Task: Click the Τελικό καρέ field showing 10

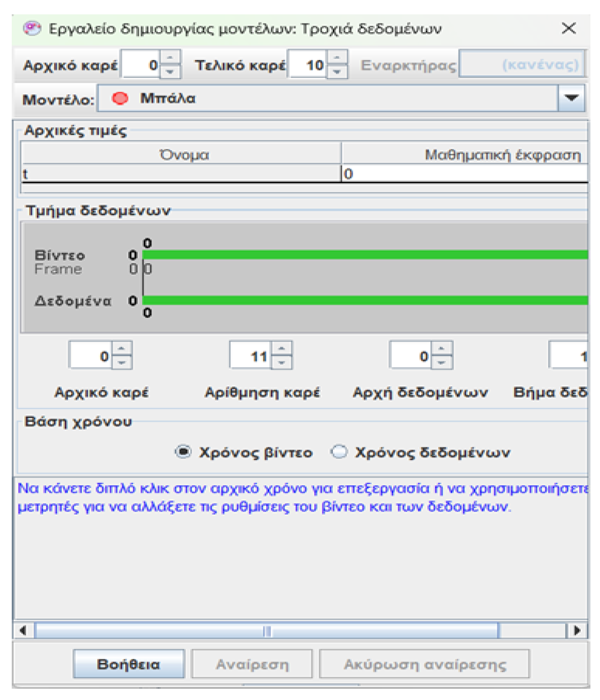Action: tap(308, 65)
